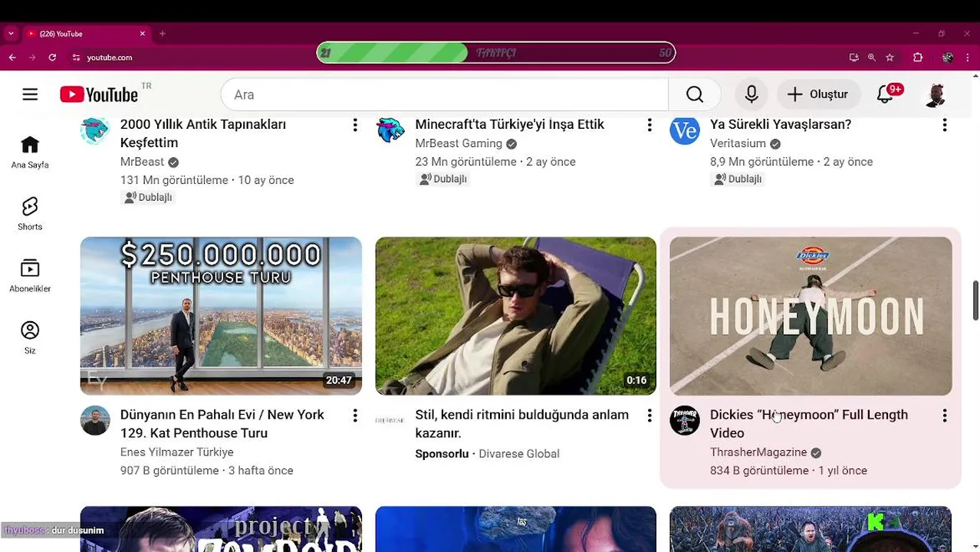The width and height of the screenshot is (980, 552).
Task: Open Enes Yilmazer channel avatar
Action: [95, 420]
